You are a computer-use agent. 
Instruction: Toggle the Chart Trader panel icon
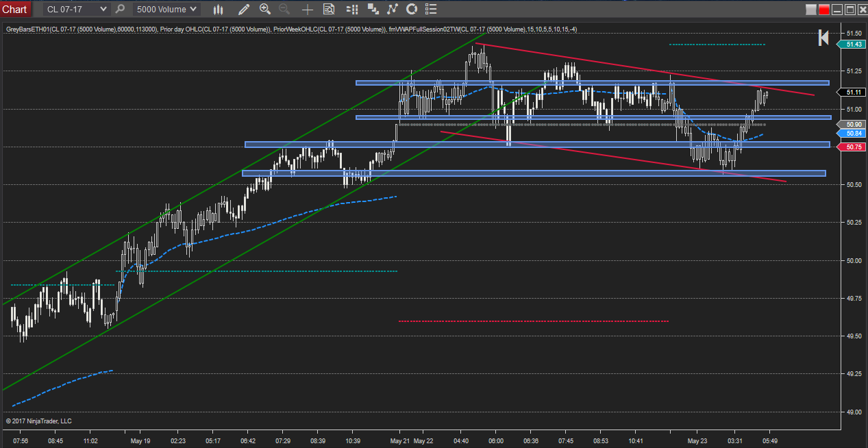pyautogui.click(x=352, y=10)
